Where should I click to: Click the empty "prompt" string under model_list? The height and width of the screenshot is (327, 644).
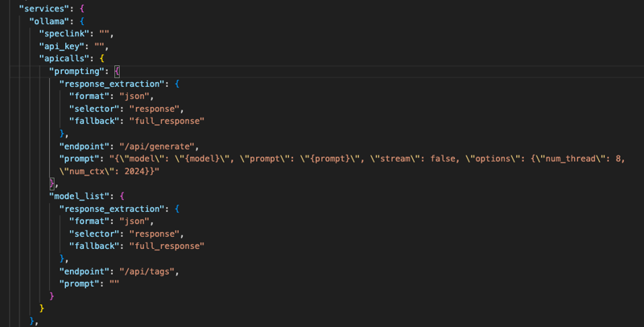(x=114, y=284)
